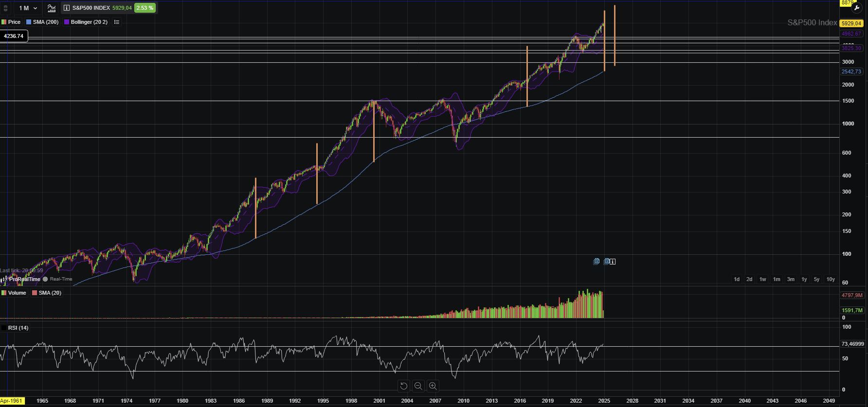Image resolution: width=868 pixels, height=407 pixels.
Task: Toggle the Bollinger (20 2) legend item
Action: coord(86,22)
